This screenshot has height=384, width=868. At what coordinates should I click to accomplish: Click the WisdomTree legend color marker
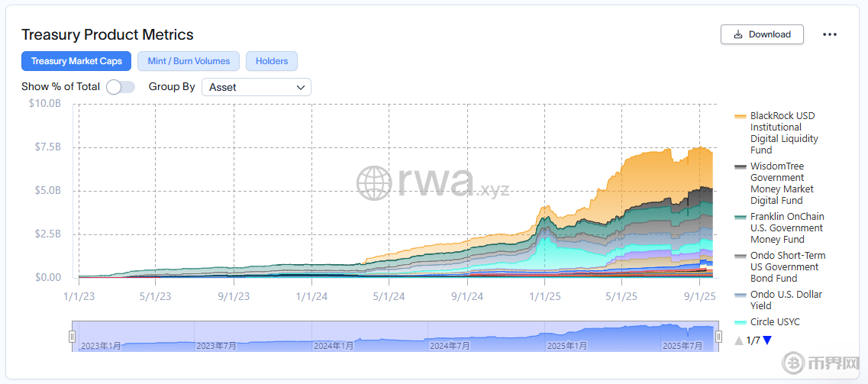[x=740, y=166]
